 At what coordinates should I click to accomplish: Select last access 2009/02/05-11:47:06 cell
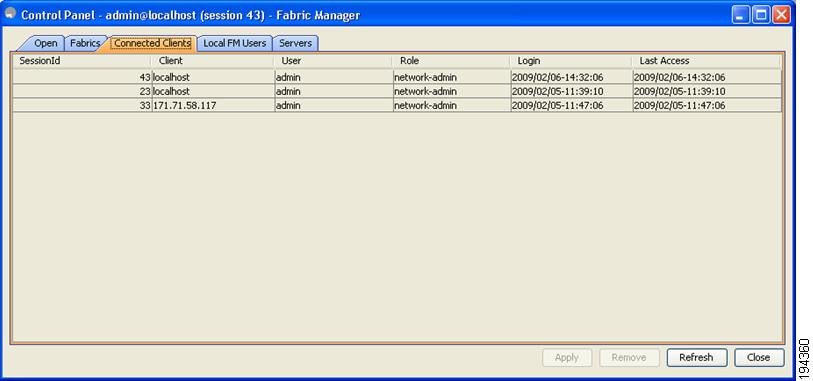point(706,105)
